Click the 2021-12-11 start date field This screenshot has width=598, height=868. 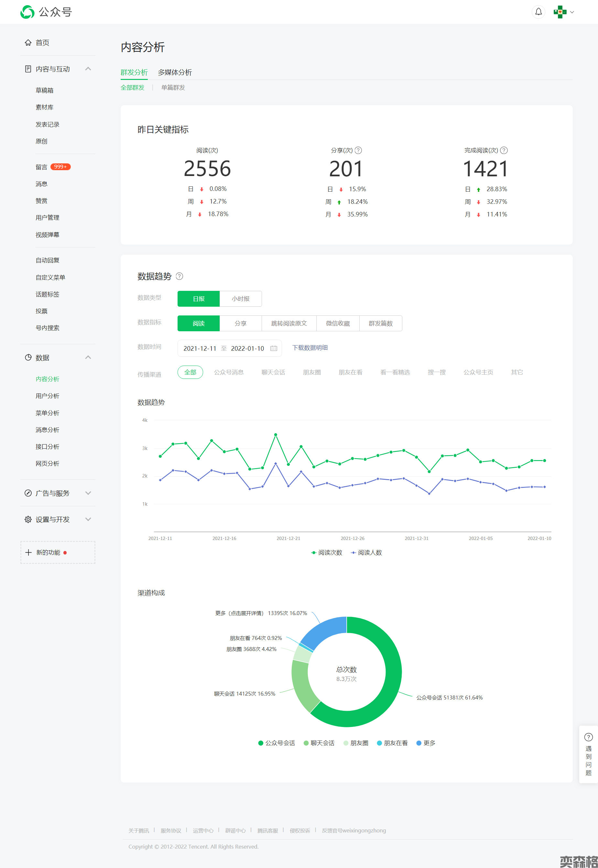pos(200,348)
